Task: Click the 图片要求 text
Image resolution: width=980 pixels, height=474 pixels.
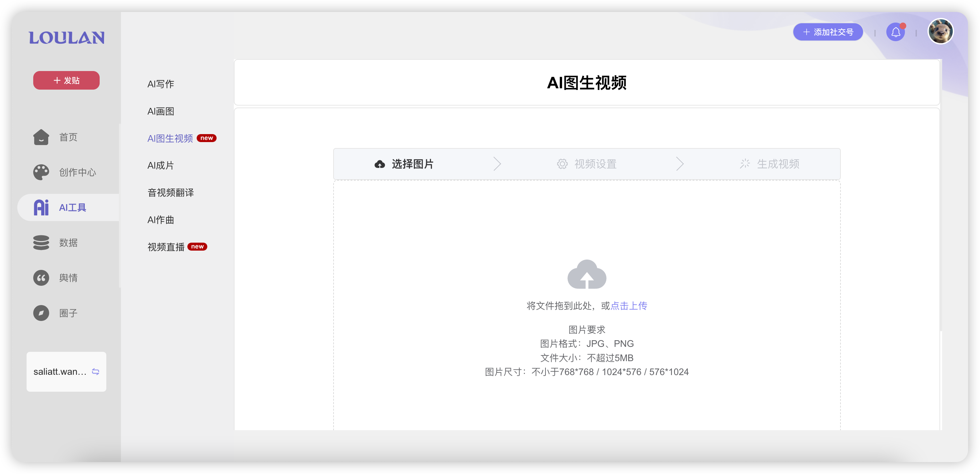Action: pos(587,329)
